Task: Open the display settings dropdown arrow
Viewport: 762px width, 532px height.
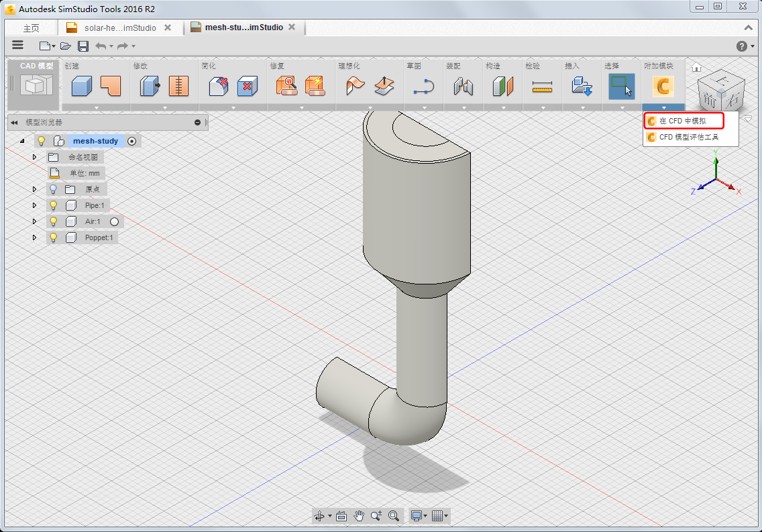Action: point(425,516)
